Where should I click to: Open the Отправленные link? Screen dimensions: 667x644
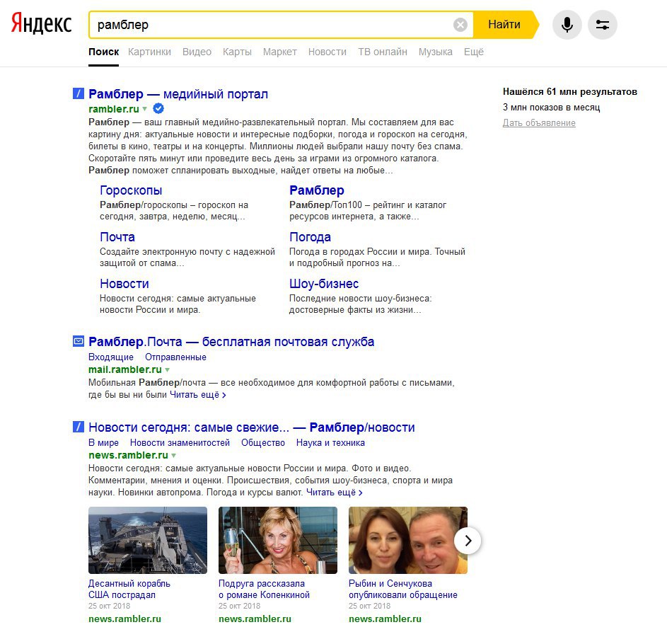click(x=175, y=357)
